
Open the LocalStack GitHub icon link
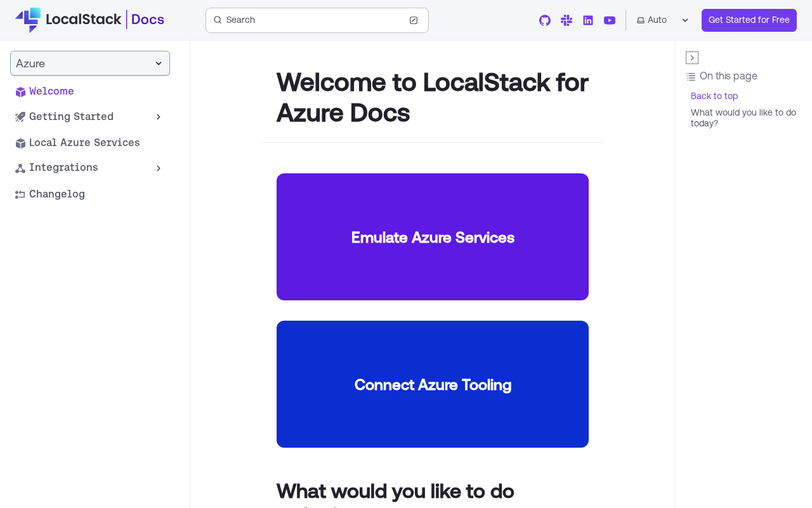545,20
